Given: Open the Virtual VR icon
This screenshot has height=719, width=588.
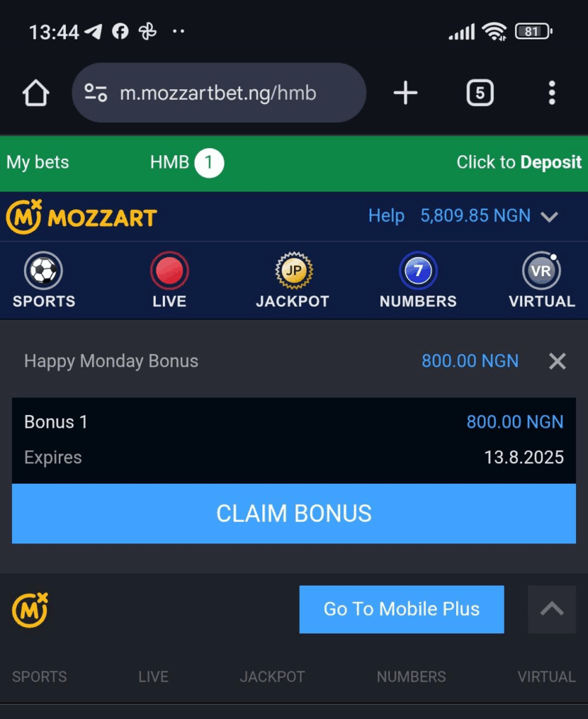Looking at the screenshot, I should 541,270.
